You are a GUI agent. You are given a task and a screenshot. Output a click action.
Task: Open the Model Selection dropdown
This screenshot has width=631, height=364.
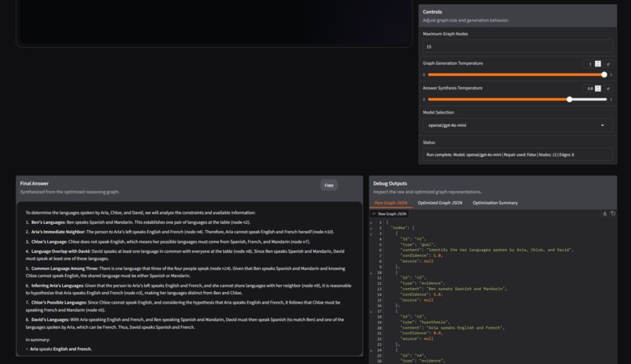517,125
